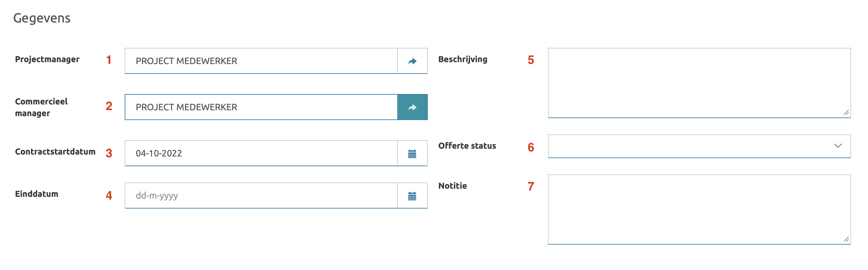This screenshot has height=270, width=868.
Task: Click the Commercieel manager share arrow icon
Action: click(x=412, y=107)
